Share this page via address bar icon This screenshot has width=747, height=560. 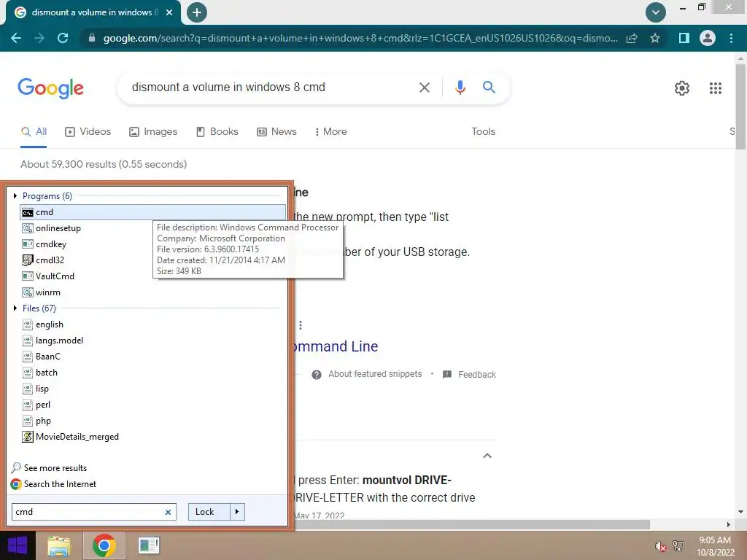(632, 38)
